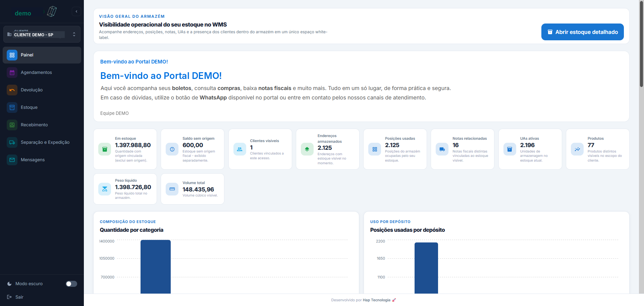
Task: Click the Quantidade por categoria blue bar
Action: coord(156,267)
